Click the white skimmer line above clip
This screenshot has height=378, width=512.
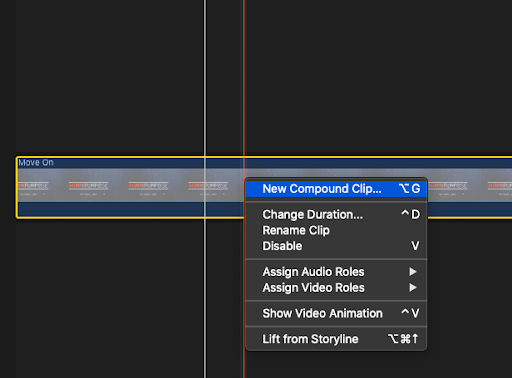tap(205, 77)
